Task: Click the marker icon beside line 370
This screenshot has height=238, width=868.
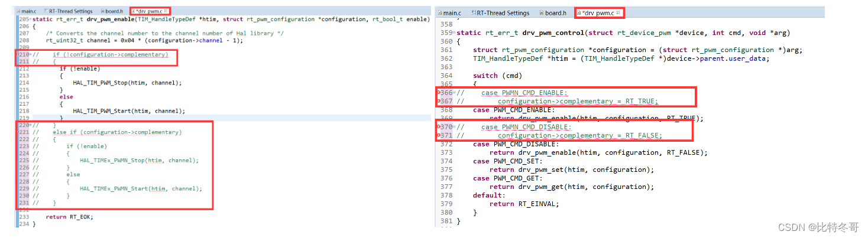Action: coord(438,127)
